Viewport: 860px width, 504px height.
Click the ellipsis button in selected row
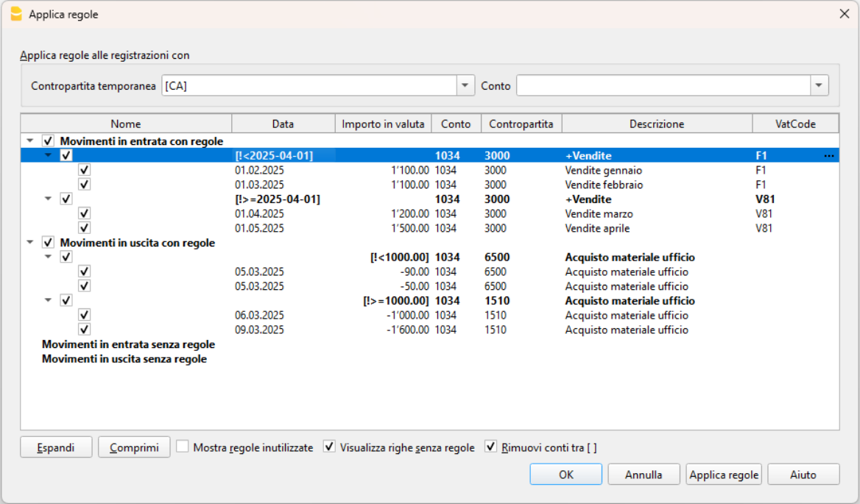pyautogui.click(x=829, y=156)
